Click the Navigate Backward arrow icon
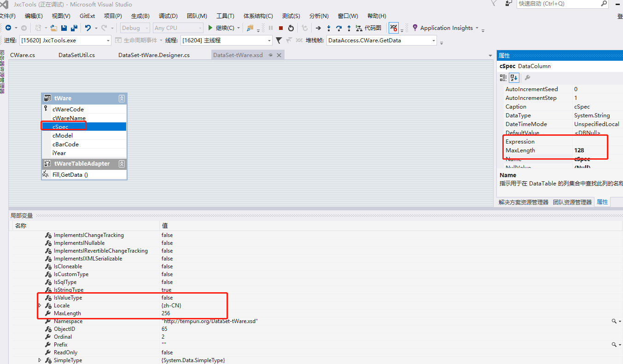Screen dimensions: 623x364 pos(8,28)
